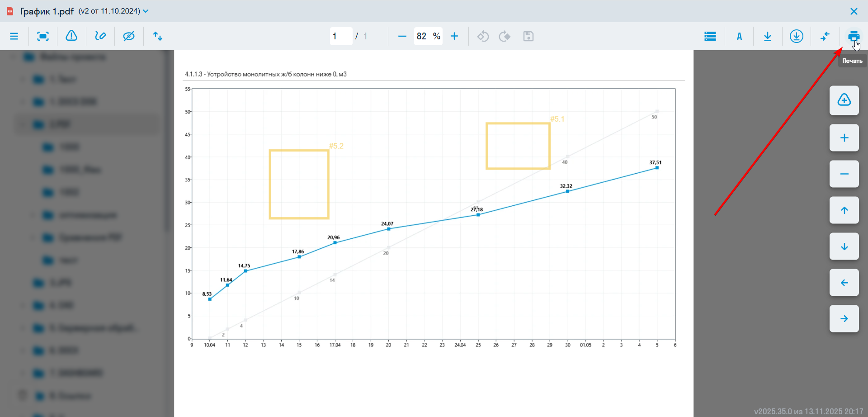The height and width of the screenshot is (417, 868).
Task: Click the fit-to-screen frame icon
Action: click(x=43, y=36)
